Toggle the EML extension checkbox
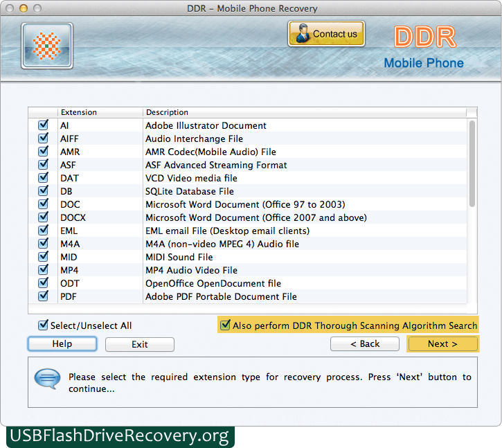Screen dimensions: 502x448 click(x=43, y=230)
